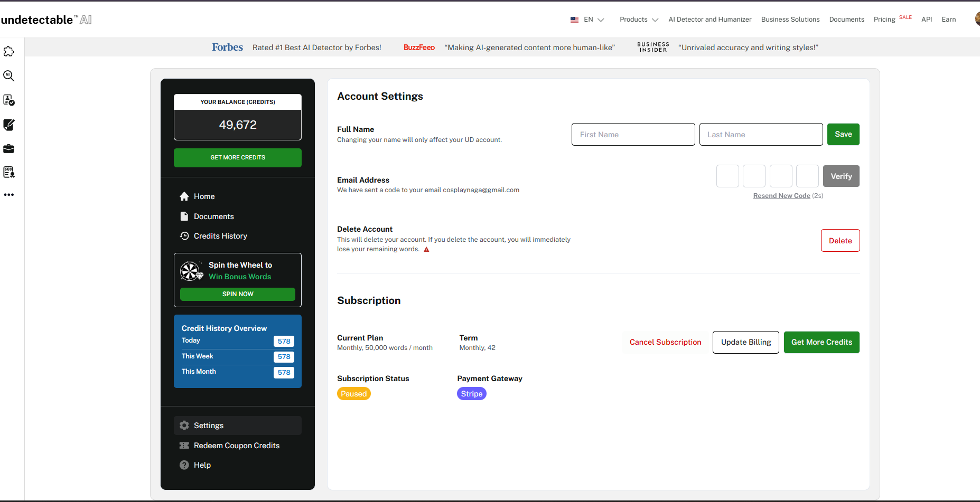980x502 pixels.
Task: Click Resend New Code link
Action: [781, 196]
